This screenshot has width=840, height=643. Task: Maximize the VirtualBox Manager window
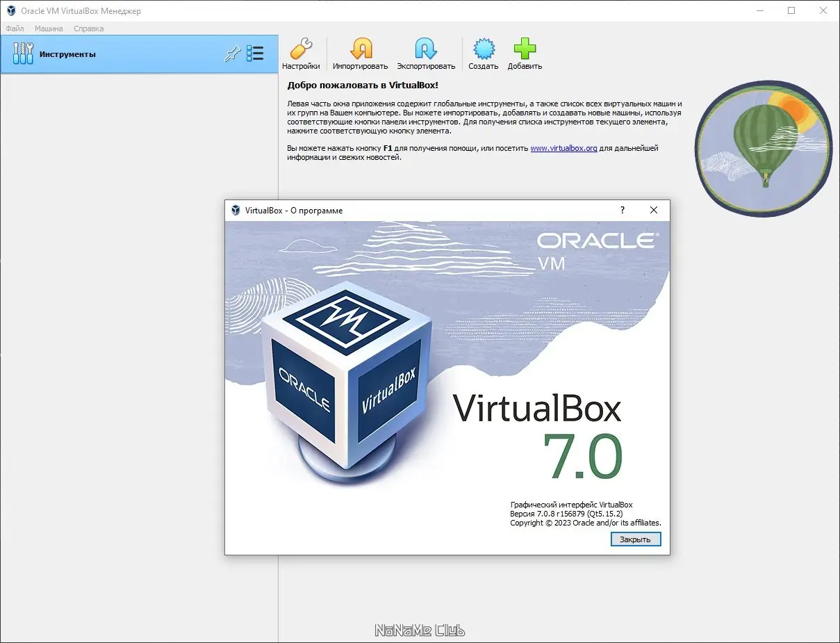[x=791, y=10]
